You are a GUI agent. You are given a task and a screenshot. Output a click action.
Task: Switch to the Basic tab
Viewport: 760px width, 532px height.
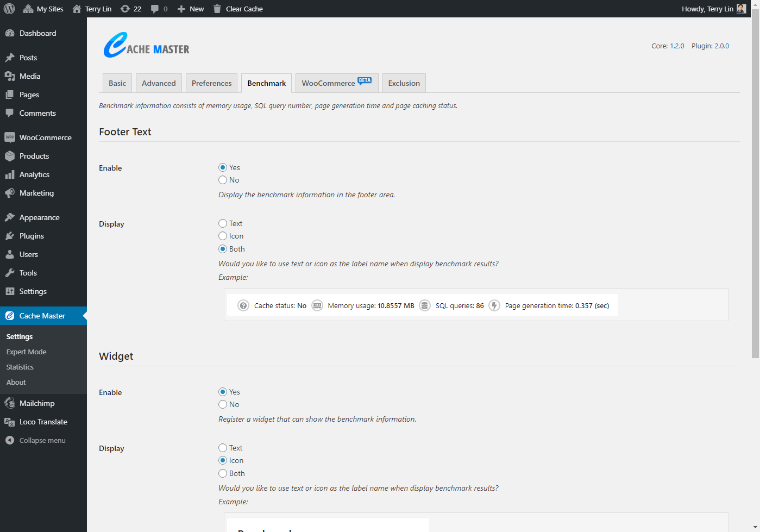117,83
